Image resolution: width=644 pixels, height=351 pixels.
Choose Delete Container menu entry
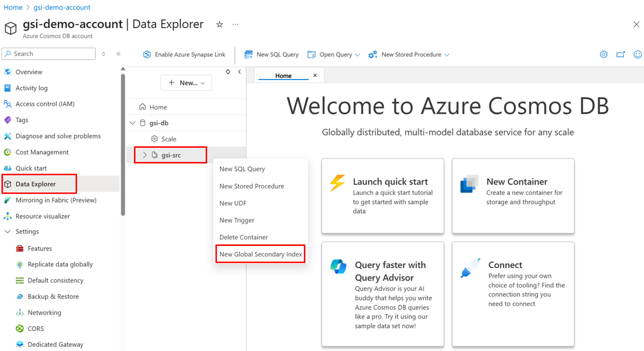coord(244,237)
